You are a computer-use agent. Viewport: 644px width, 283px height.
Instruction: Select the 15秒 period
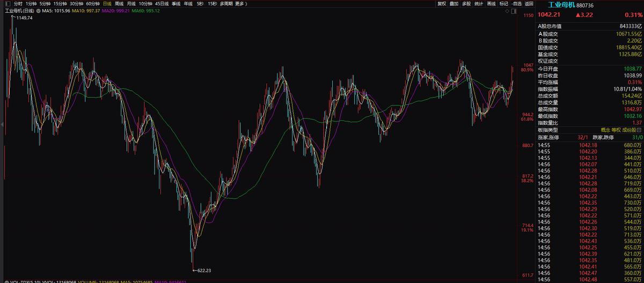[x=212, y=3]
